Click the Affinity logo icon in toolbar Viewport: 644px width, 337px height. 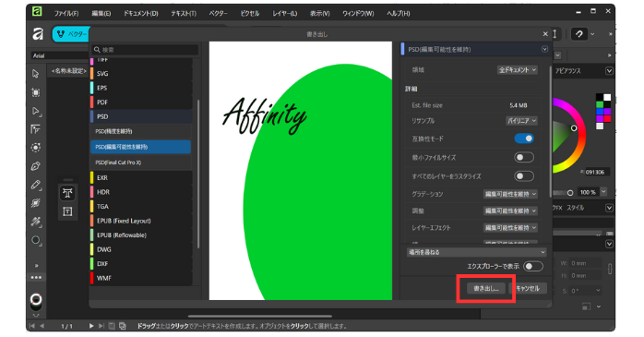tap(38, 33)
